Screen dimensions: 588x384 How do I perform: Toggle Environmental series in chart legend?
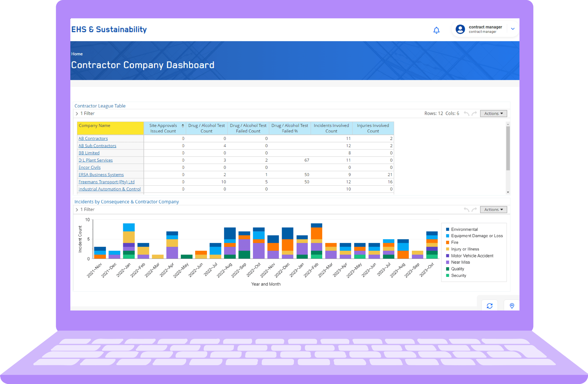(464, 229)
